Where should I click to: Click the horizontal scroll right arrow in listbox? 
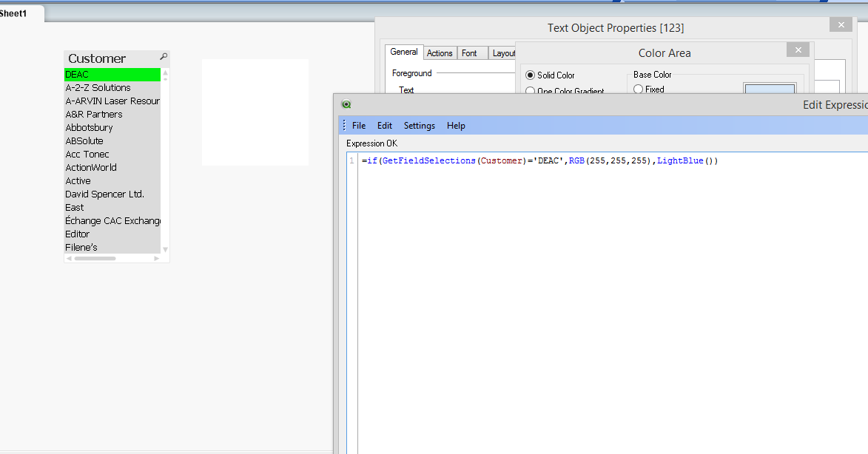click(157, 259)
